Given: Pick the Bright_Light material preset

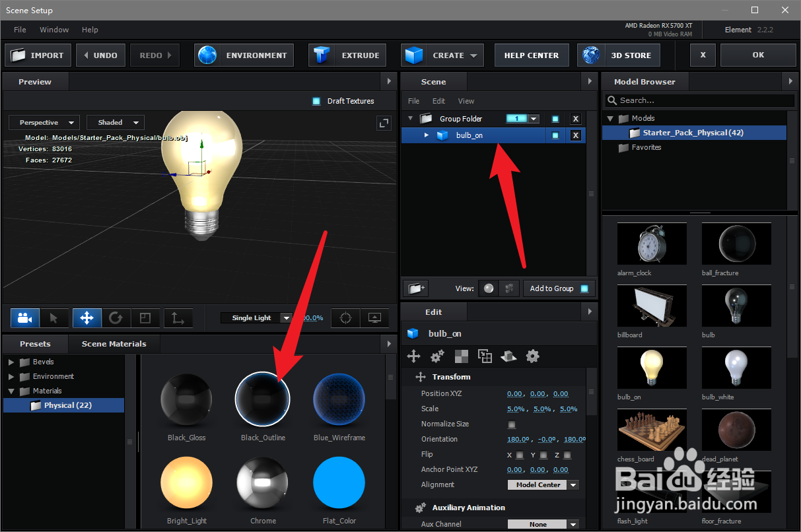Looking at the screenshot, I should coord(186,483).
